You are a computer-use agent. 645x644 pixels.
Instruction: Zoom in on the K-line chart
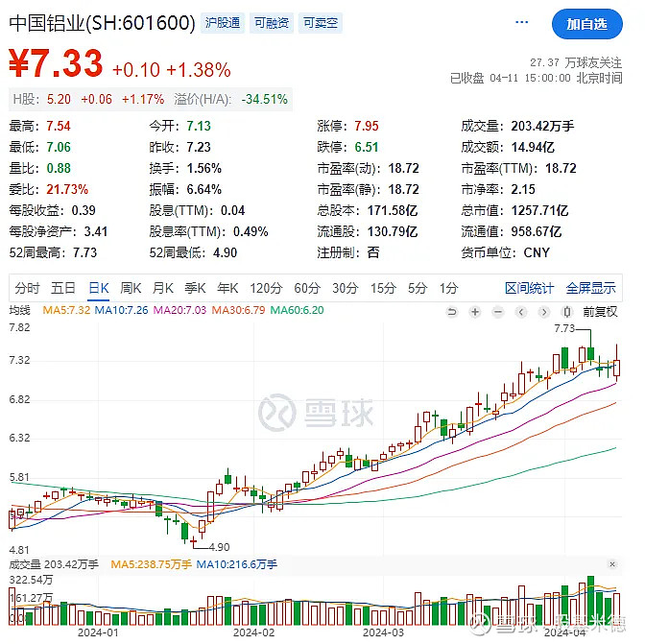[475, 312]
